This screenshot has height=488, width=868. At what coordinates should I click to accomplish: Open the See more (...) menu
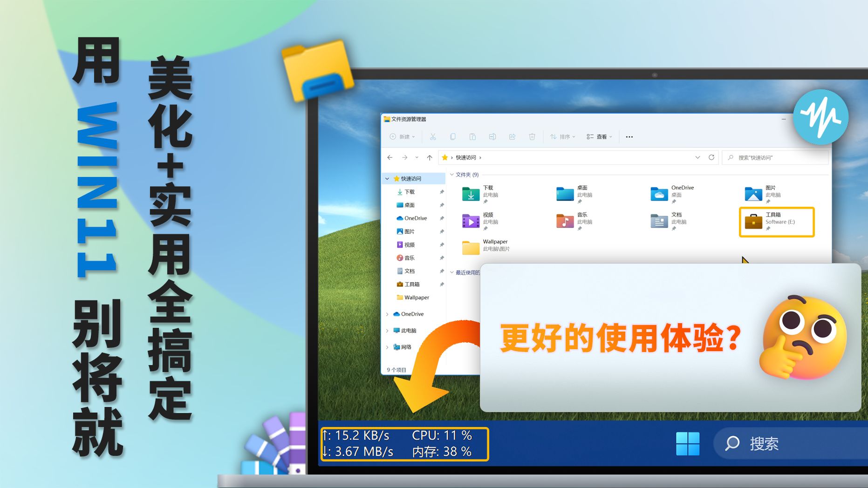[629, 136]
